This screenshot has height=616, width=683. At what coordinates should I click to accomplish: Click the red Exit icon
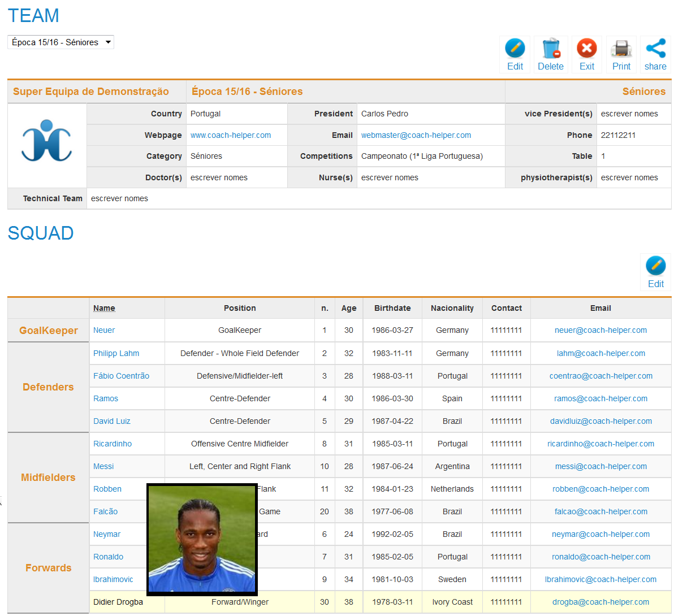[x=586, y=49]
